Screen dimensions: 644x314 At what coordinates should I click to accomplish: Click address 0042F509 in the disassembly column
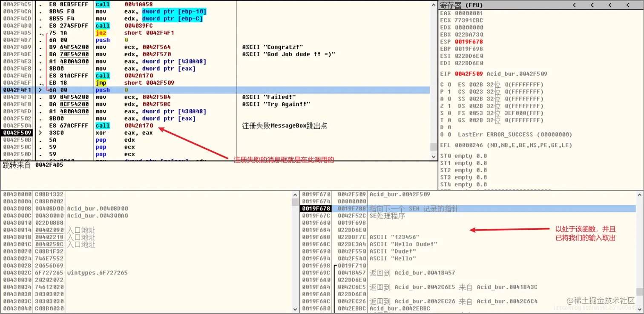17,133
